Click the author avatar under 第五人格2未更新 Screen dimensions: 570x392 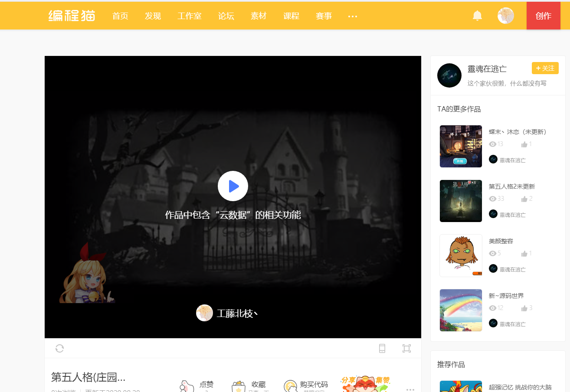tap(493, 214)
